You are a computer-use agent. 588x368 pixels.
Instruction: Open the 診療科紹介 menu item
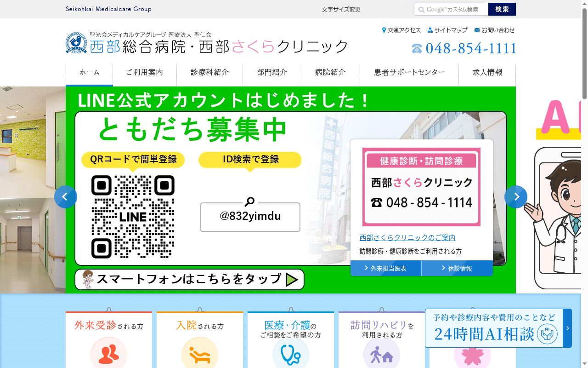(x=209, y=74)
